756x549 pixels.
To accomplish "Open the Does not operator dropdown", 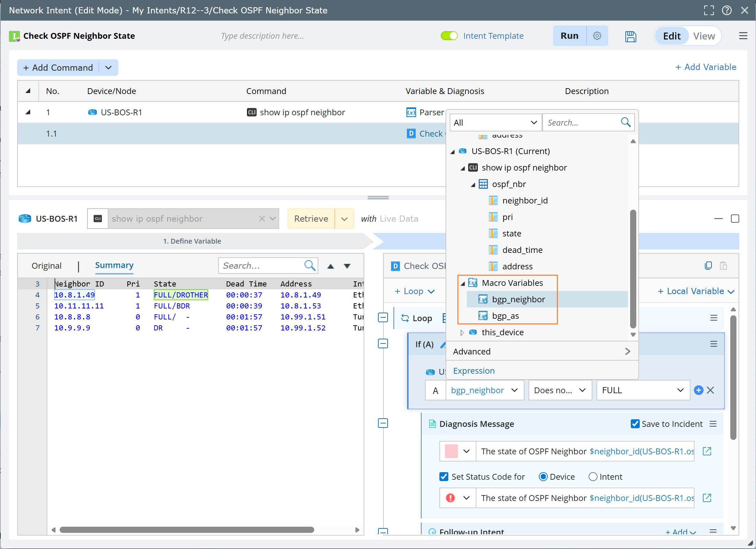I will (x=560, y=390).
